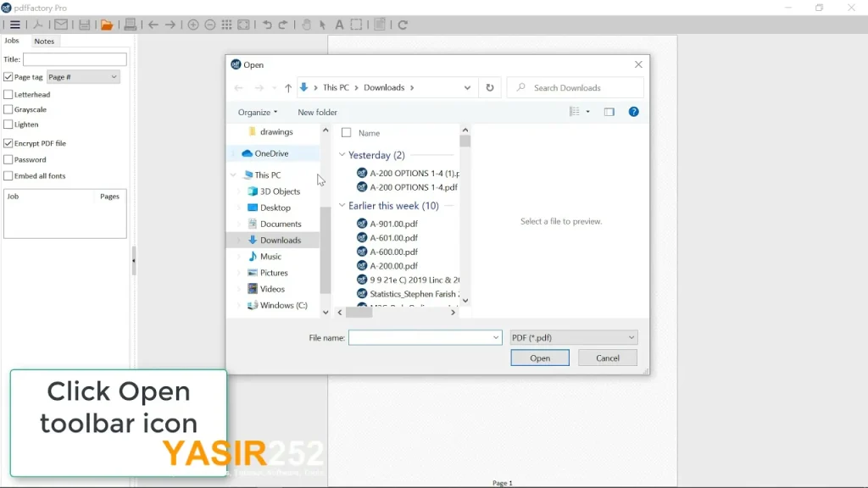This screenshot has height=488, width=868.
Task: Click the page notes toolbar icon
Action: [380, 25]
